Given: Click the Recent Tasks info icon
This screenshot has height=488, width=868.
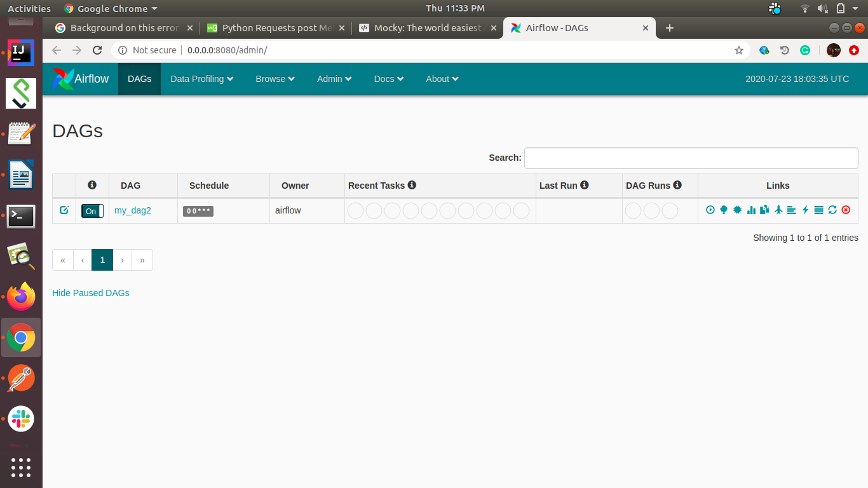Looking at the screenshot, I should 412,185.
